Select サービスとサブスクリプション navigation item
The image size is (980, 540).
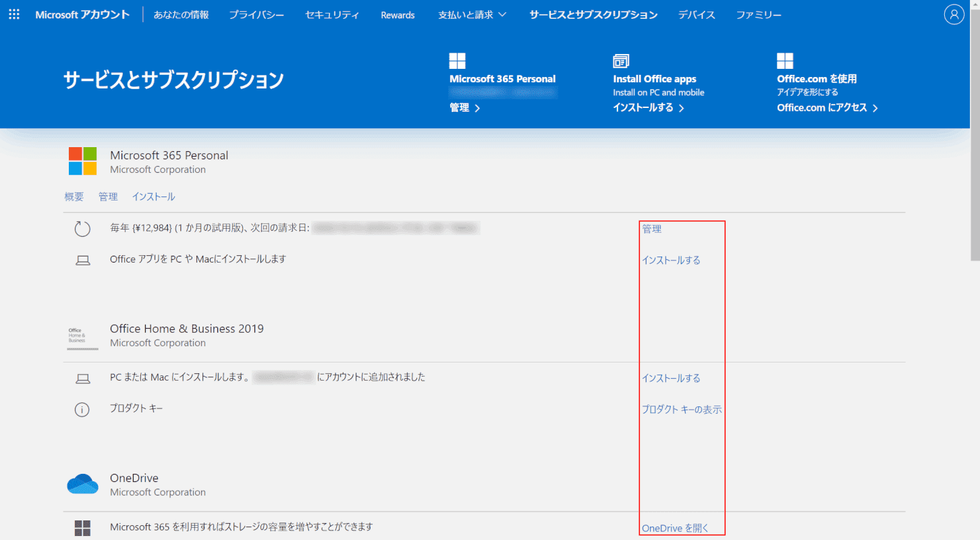click(x=593, y=15)
